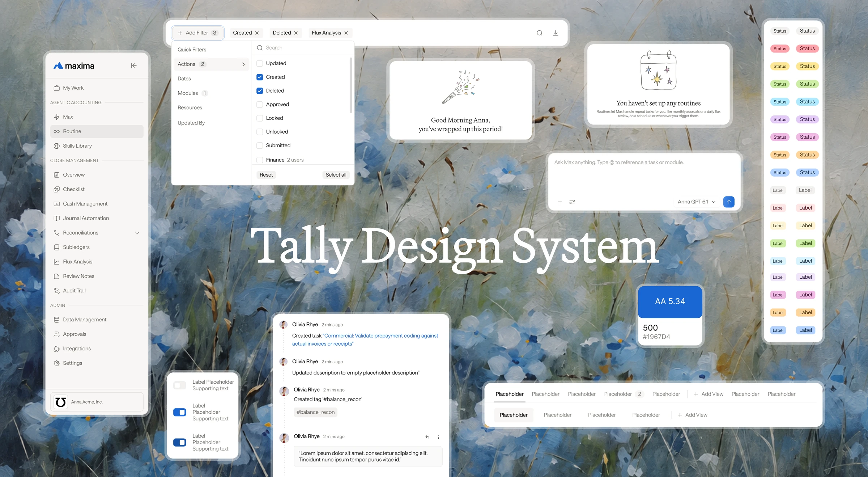This screenshot has height=477, width=868.
Task: Open Audit Trail in sidebar
Action: 97,291
